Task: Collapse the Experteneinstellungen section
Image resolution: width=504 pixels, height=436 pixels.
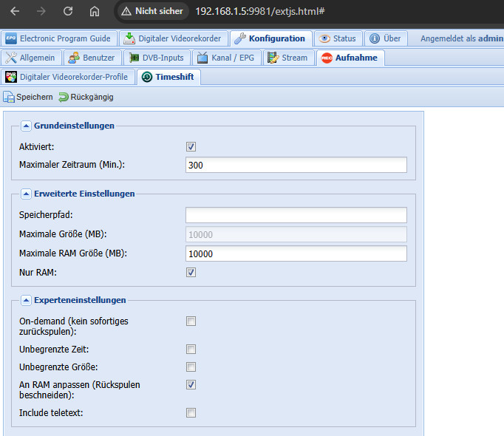Action: pyautogui.click(x=25, y=300)
